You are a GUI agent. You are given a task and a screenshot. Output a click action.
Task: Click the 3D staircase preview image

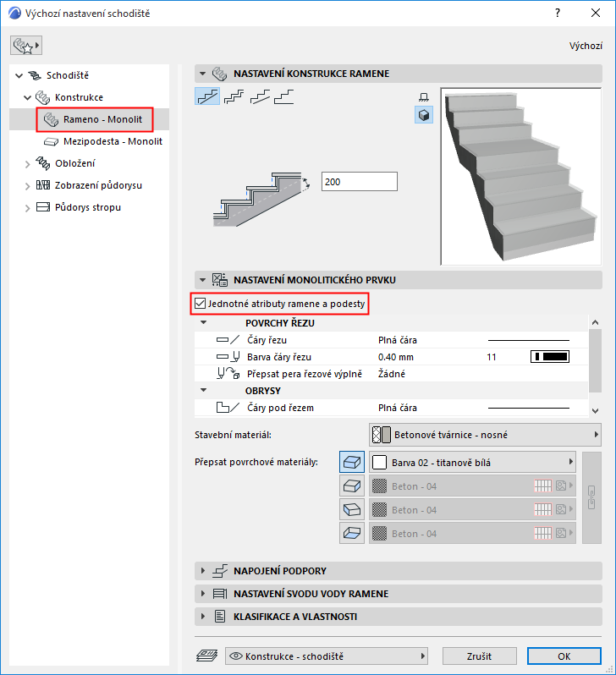520,177
